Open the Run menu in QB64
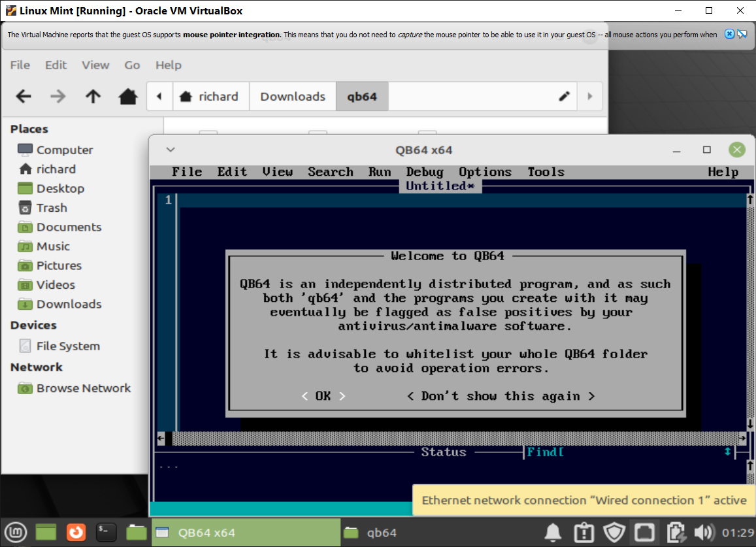756x547 pixels. (380, 172)
